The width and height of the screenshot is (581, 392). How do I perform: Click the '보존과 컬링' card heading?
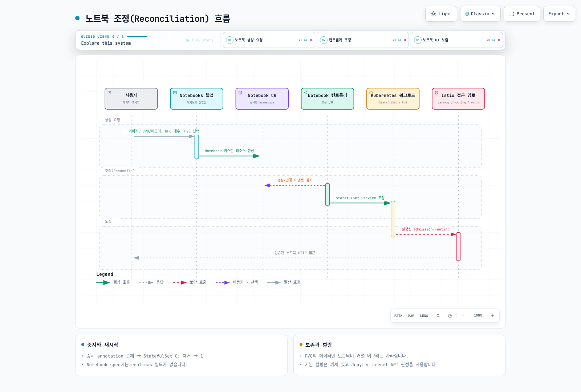point(318,345)
